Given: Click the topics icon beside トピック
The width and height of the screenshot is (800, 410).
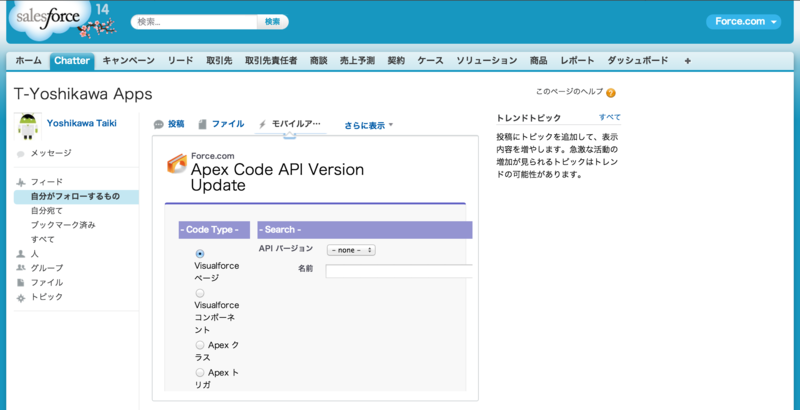Looking at the screenshot, I should tap(21, 298).
